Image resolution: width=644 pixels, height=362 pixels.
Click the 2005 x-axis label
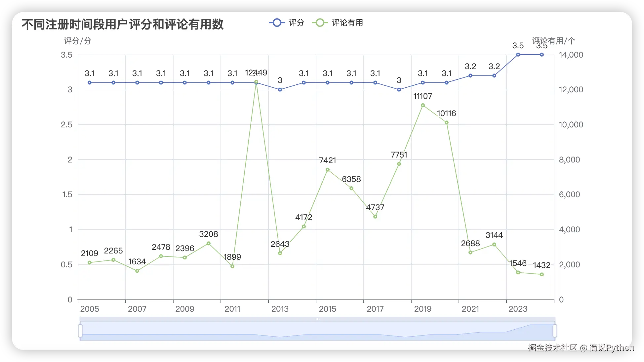(x=90, y=309)
